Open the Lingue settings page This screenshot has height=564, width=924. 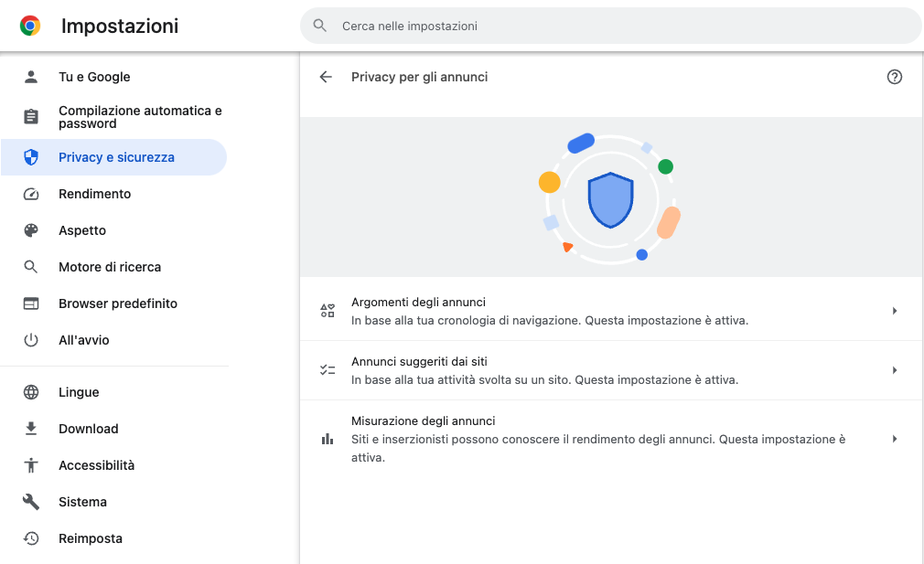(79, 392)
